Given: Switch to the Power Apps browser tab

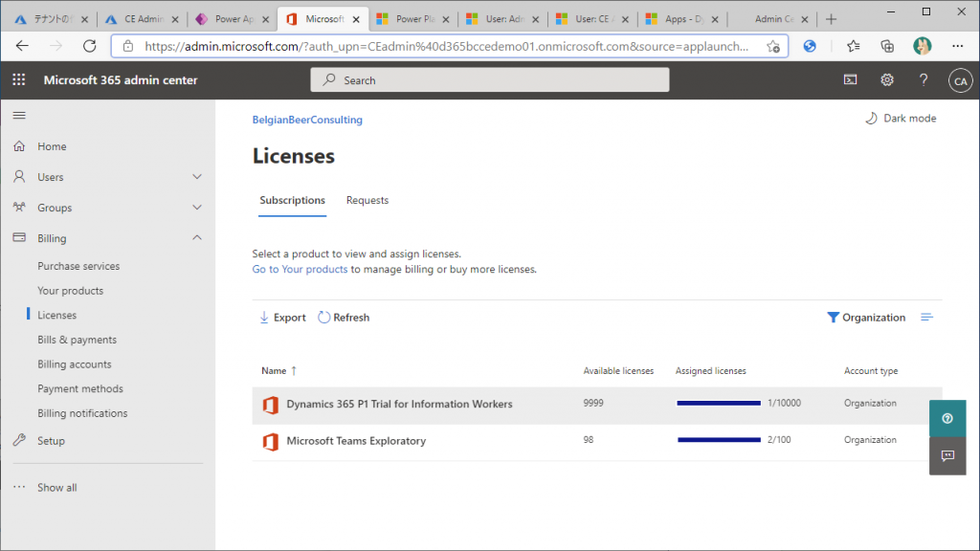Looking at the screenshot, I should click(x=234, y=19).
